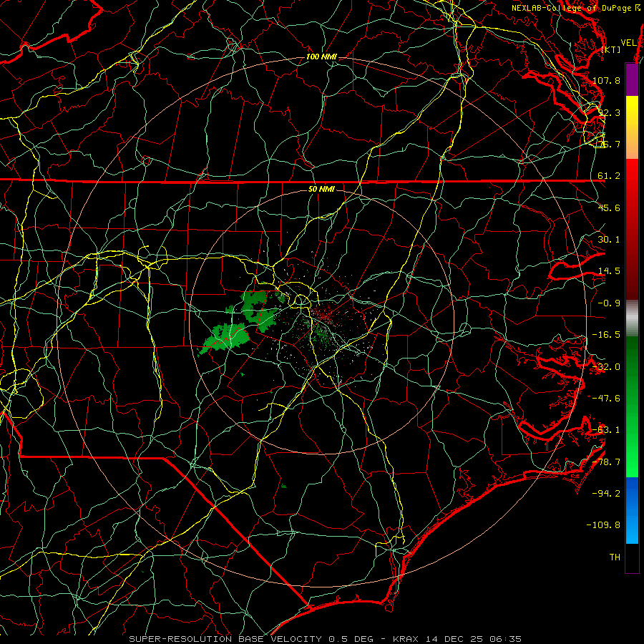Viewport: 644px width, 644px height.
Task: Click the [KT] units label
Action: tap(611, 49)
